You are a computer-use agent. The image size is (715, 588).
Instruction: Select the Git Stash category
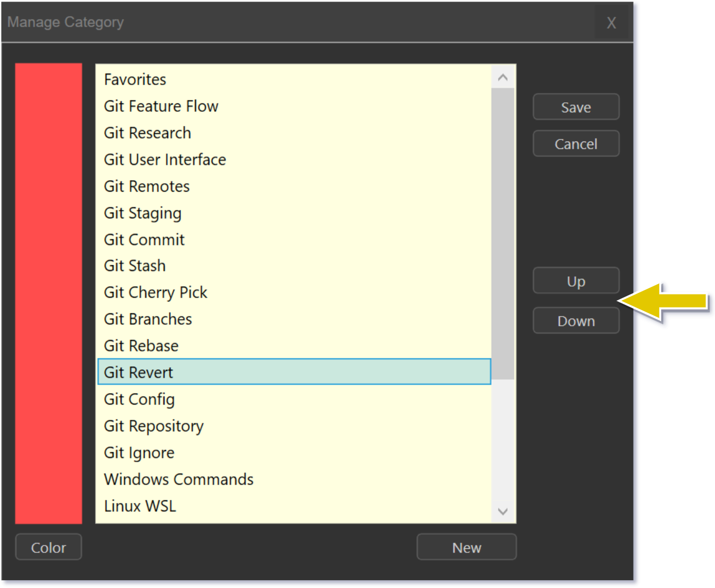[135, 266]
